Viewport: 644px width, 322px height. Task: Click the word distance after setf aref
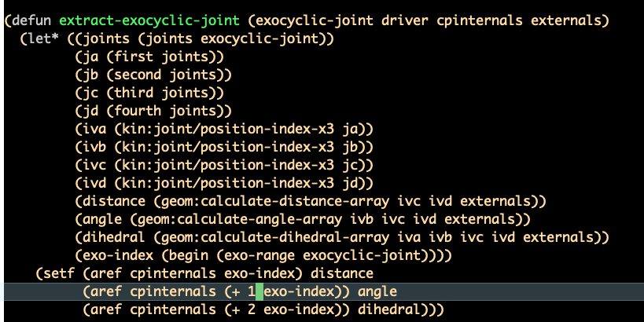342,273
